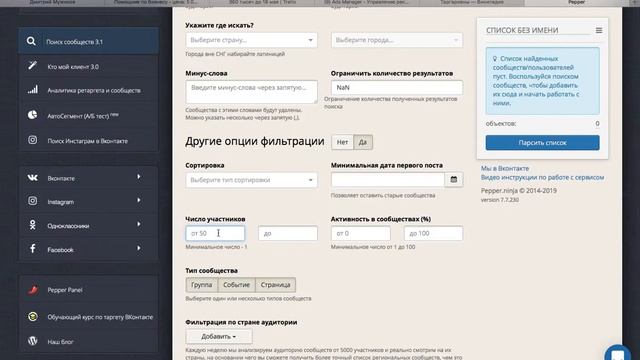Viewport: 640px width, 360px height.
Task: Click the minimum first post date field
Action: click(x=388, y=180)
